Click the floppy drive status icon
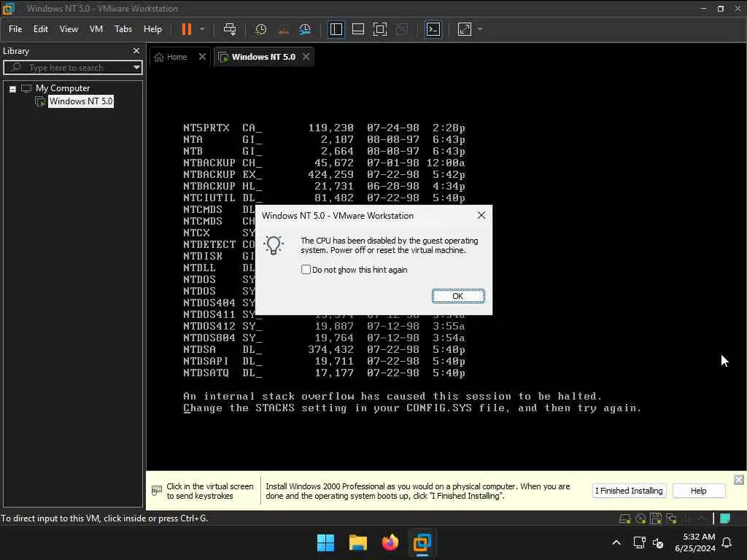Image resolution: width=747 pixels, height=560 pixels. (x=656, y=518)
